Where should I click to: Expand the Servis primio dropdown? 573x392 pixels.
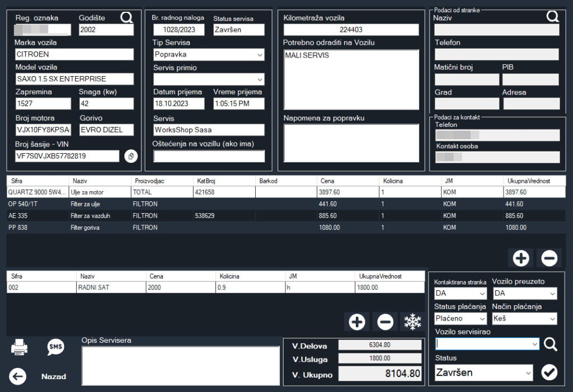tap(209, 79)
